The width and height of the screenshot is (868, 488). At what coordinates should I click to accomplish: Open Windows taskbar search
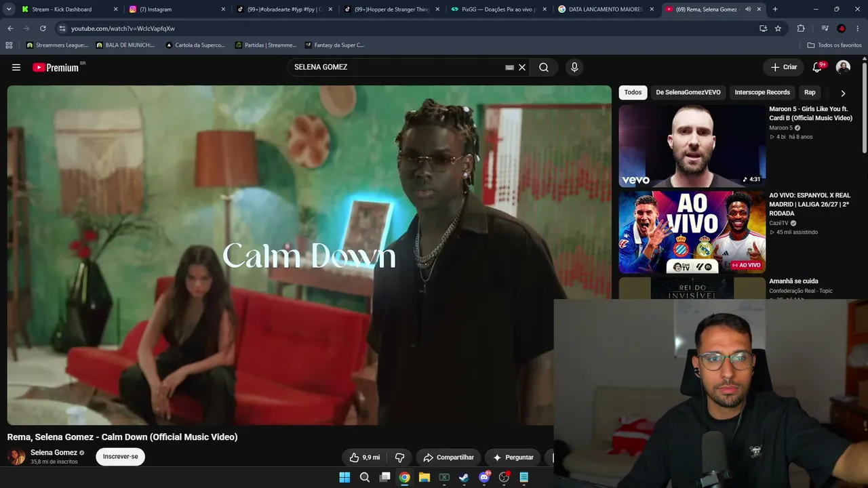pyautogui.click(x=365, y=477)
